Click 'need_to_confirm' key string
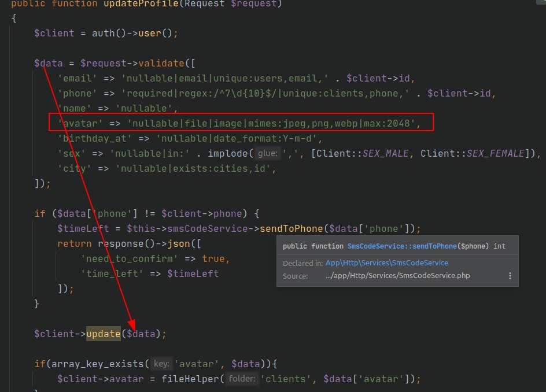The height and width of the screenshot is (392, 546). click(130, 258)
